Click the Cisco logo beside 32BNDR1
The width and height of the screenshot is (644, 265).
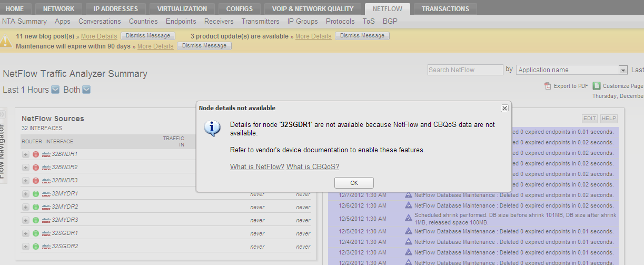(46, 154)
